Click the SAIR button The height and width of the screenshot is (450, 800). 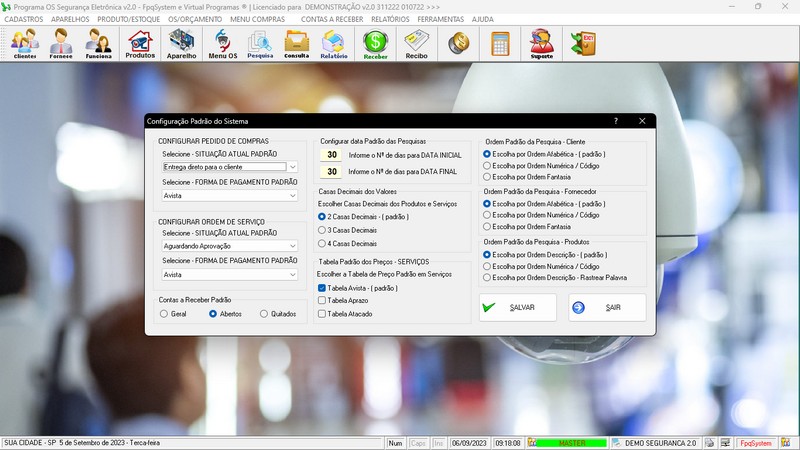[x=607, y=307]
